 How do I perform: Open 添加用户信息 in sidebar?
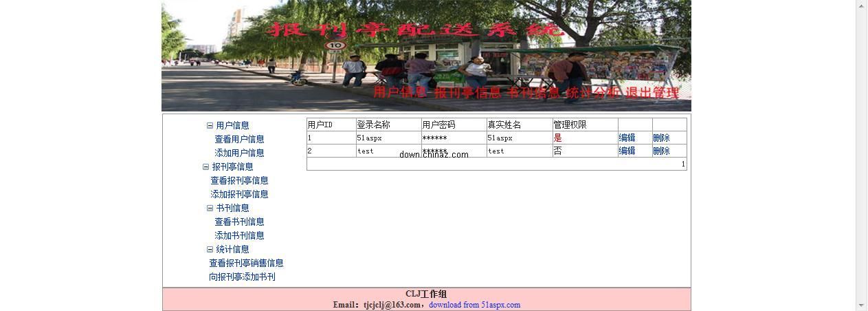[239, 153]
